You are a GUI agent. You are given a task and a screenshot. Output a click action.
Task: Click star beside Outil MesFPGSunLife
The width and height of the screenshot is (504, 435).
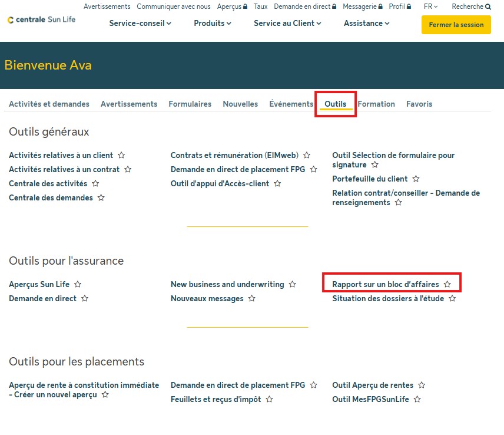[417, 399]
